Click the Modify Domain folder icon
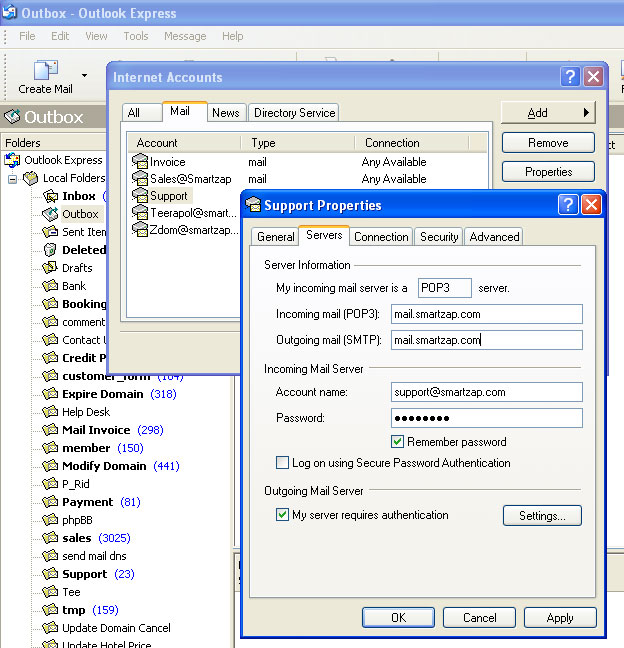 click(50, 466)
